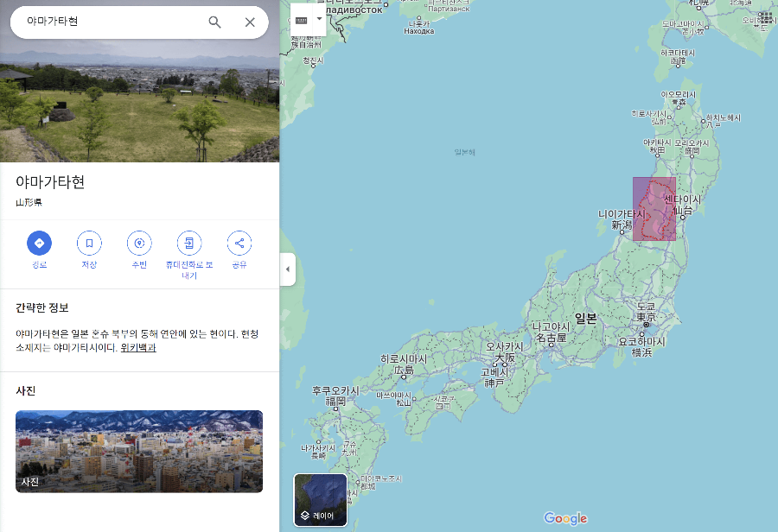This screenshot has width=778, height=532.
Task: Collapse the side panel with the left chevron
Action: (287, 269)
